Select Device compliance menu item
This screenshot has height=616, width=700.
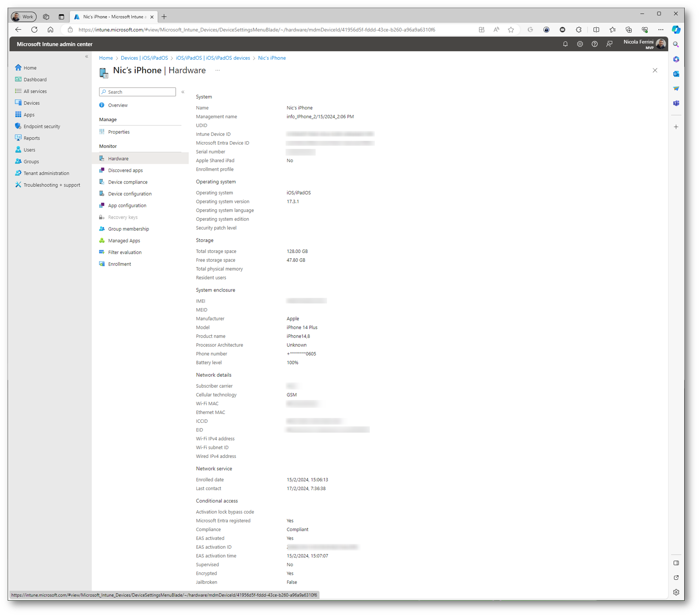click(x=128, y=182)
